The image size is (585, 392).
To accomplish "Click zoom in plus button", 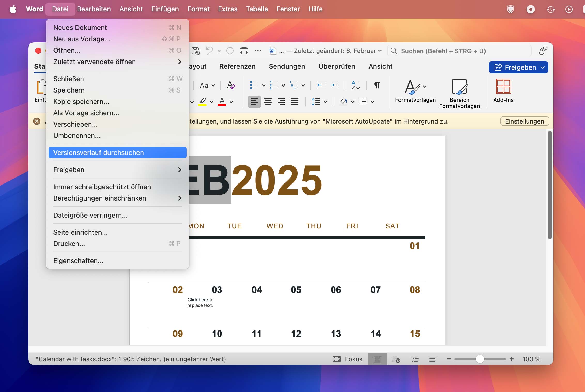I will click(x=512, y=359).
